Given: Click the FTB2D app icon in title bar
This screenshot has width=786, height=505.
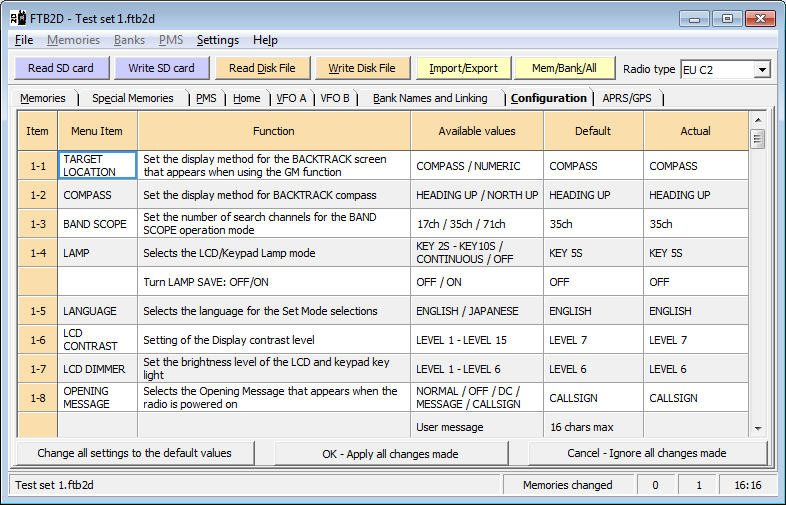Looking at the screenshot, I should point(17,18).
